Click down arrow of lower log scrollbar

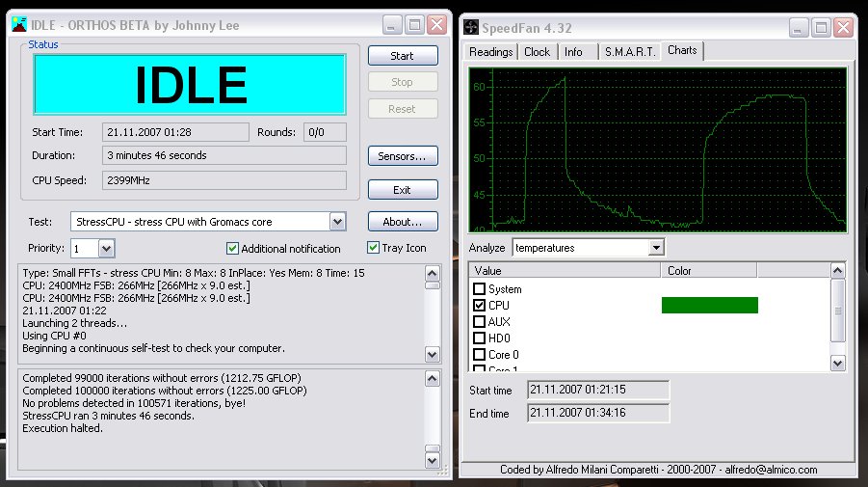433,460
